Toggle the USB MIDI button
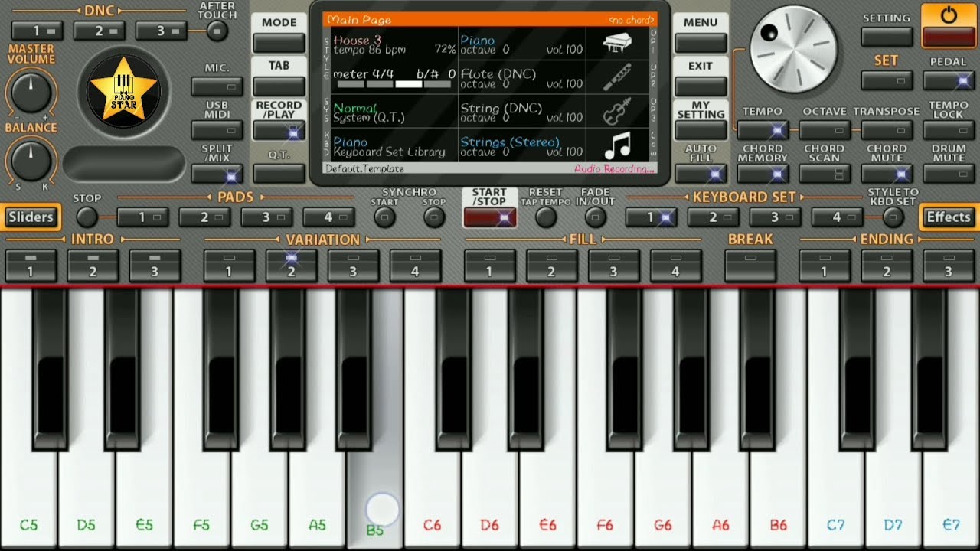 (x=217, y=130)
